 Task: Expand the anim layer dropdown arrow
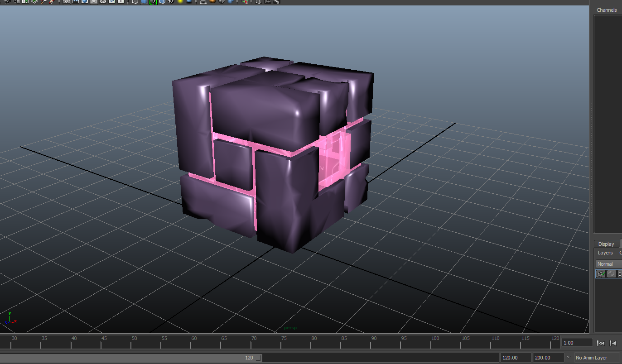[x=569, y=357]
